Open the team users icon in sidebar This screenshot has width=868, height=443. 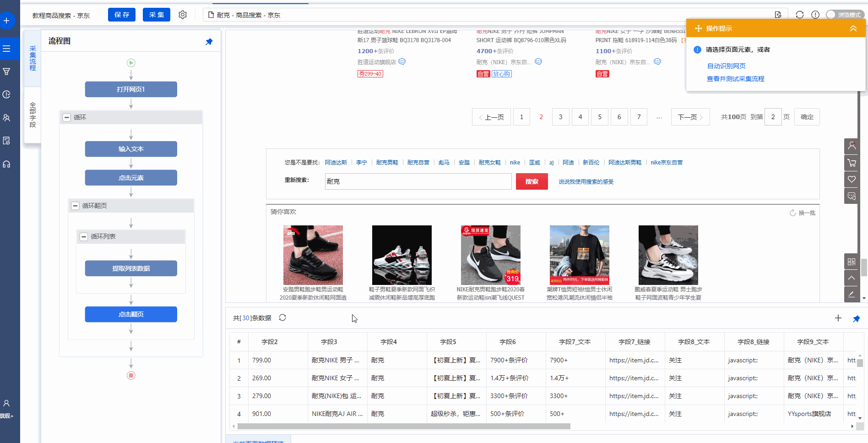(7, 118)
